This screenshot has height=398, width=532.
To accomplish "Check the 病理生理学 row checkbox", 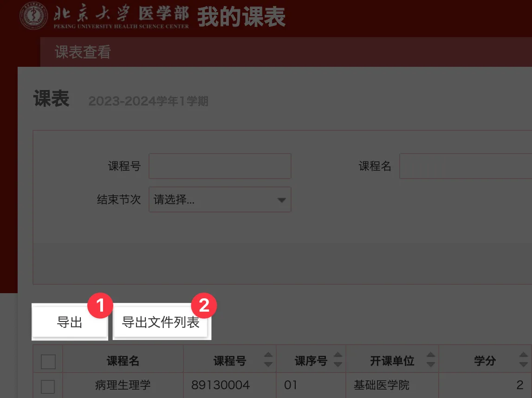I will tap(48, 386).
